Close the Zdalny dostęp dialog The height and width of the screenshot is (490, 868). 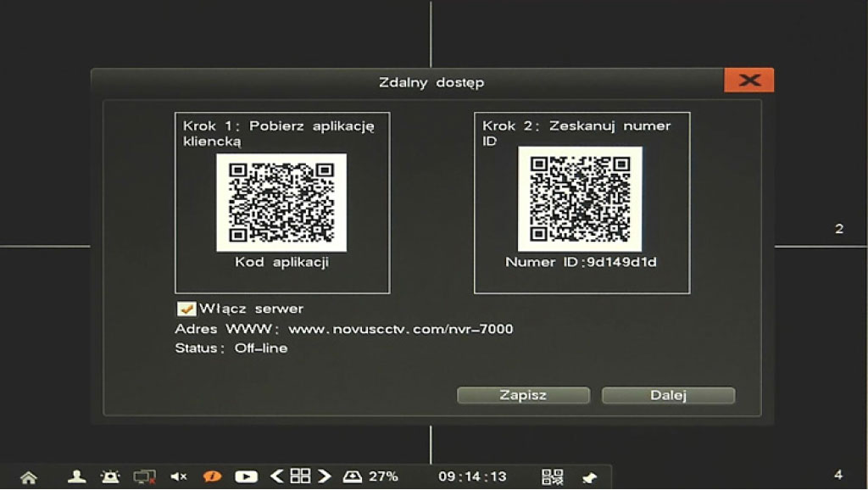click(x=748, y=81)
